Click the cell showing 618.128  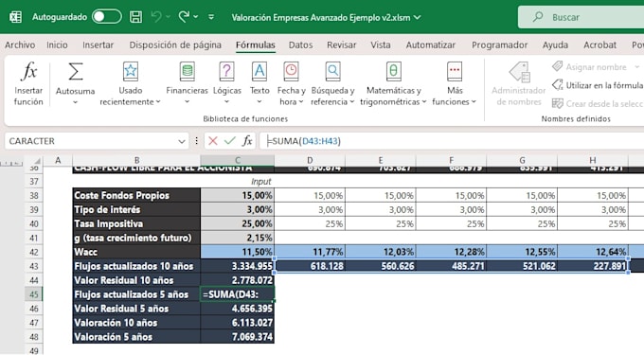point(310,266)
